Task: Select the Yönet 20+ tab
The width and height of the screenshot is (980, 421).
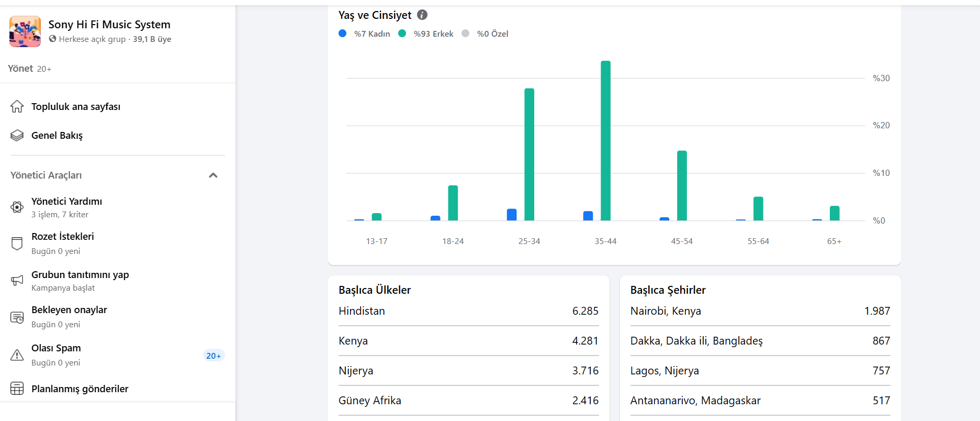Action: (29, 69)
